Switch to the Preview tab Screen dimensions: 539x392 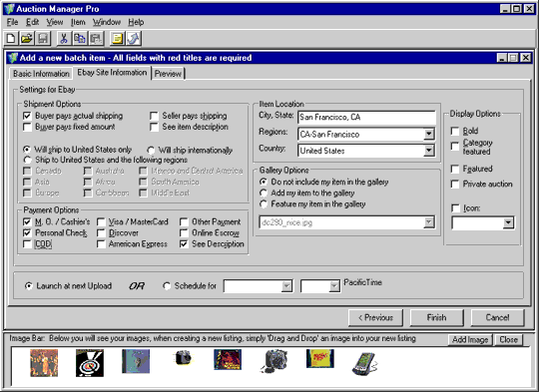pos(168,74)
